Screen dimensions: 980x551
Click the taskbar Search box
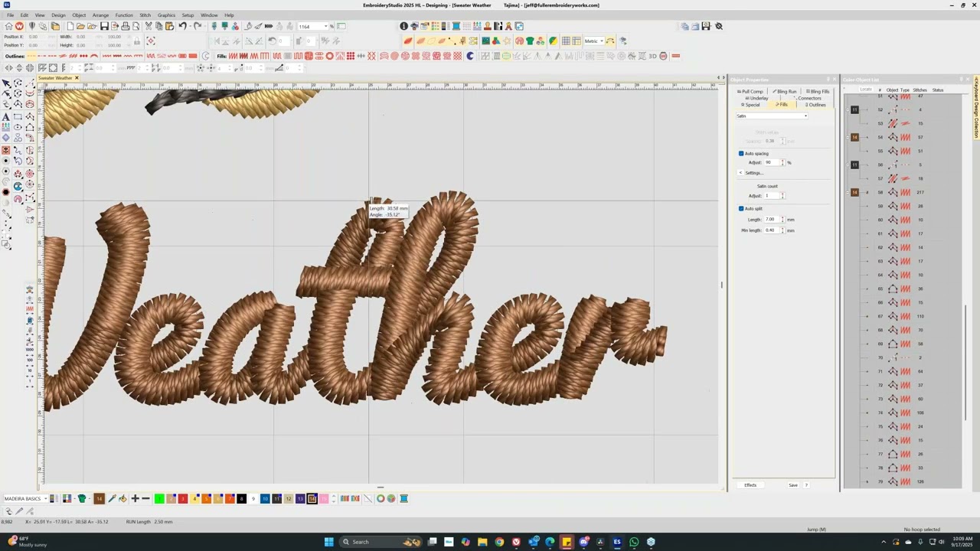[381, 542]
